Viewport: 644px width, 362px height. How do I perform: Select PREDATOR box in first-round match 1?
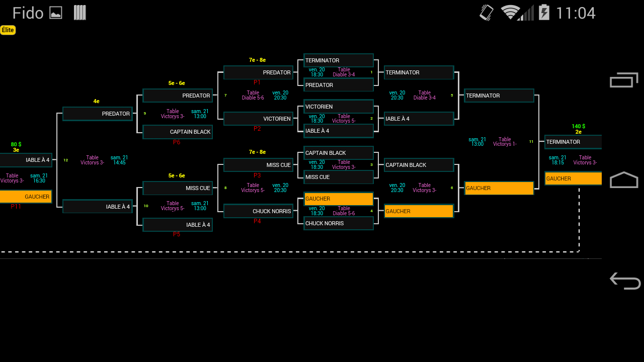point(339,85)
